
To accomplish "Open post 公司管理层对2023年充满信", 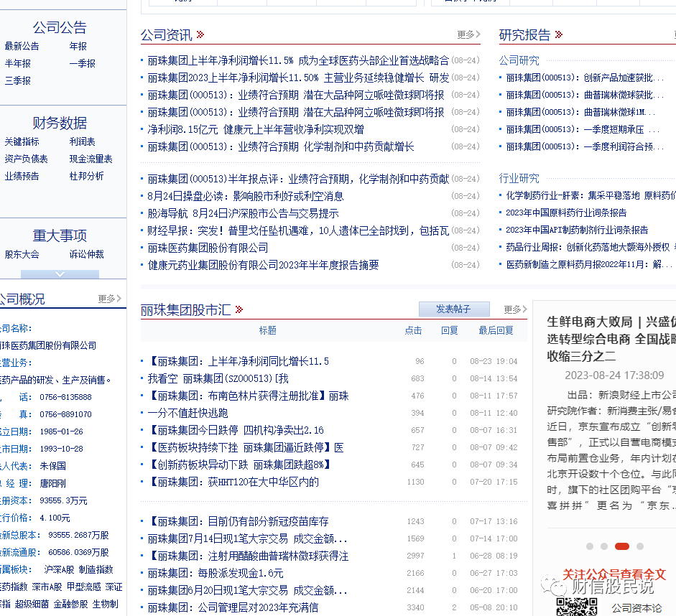I will point(233,608).
